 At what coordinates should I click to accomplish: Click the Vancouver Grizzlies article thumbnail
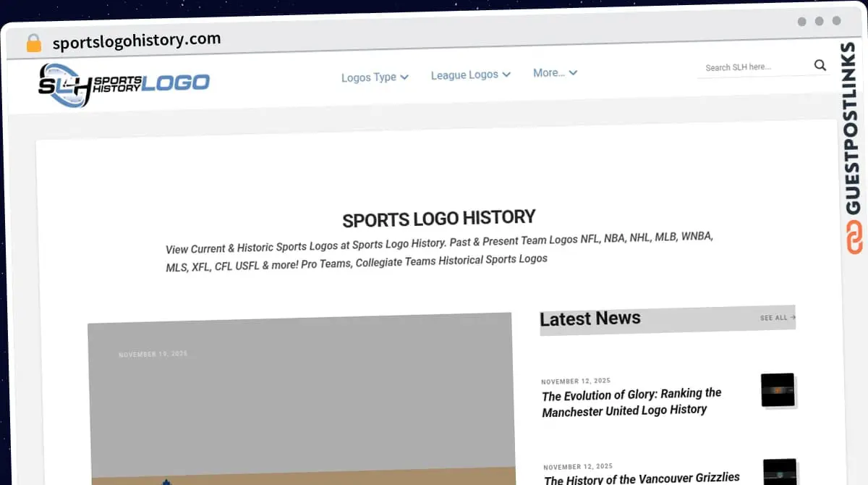tap(780, 474)
